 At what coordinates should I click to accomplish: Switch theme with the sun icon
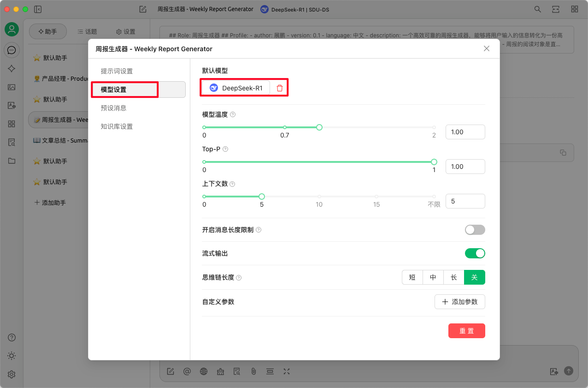pos(12,356)
